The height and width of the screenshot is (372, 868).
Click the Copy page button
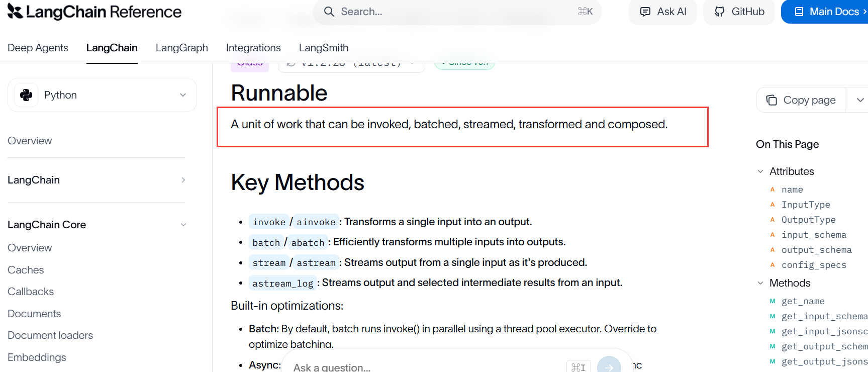801,100
